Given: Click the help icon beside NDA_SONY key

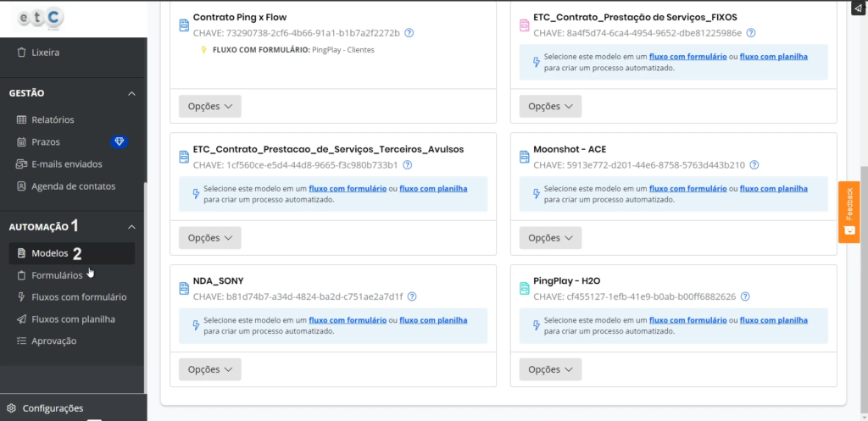Looking at the screenshot, I should (x=411, y=296).
